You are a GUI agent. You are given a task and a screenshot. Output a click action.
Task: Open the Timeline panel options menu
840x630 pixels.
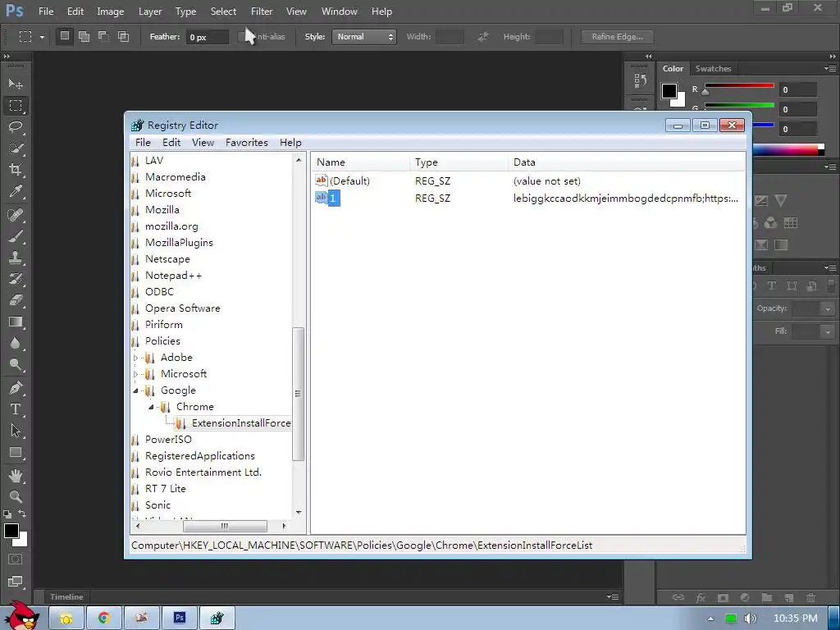(x=613, y=597)
